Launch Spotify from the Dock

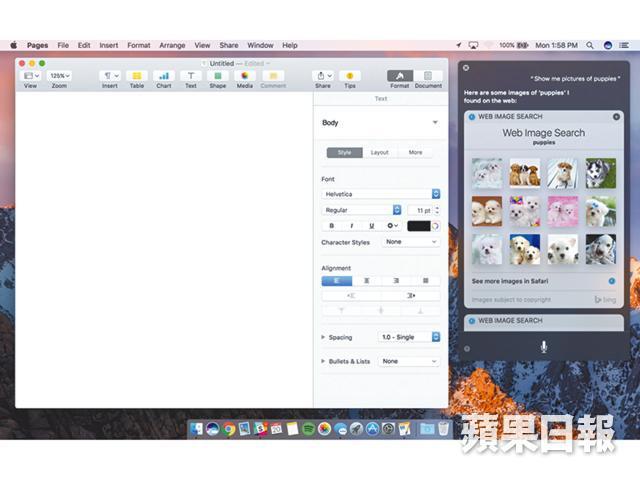309,429
